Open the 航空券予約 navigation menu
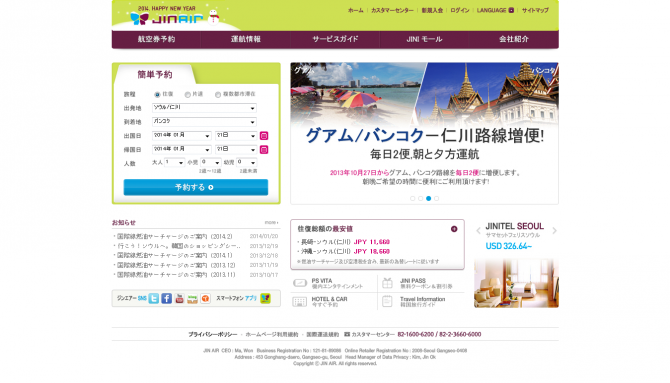Viewport: 670px width, 383px height. pos(156,39)
